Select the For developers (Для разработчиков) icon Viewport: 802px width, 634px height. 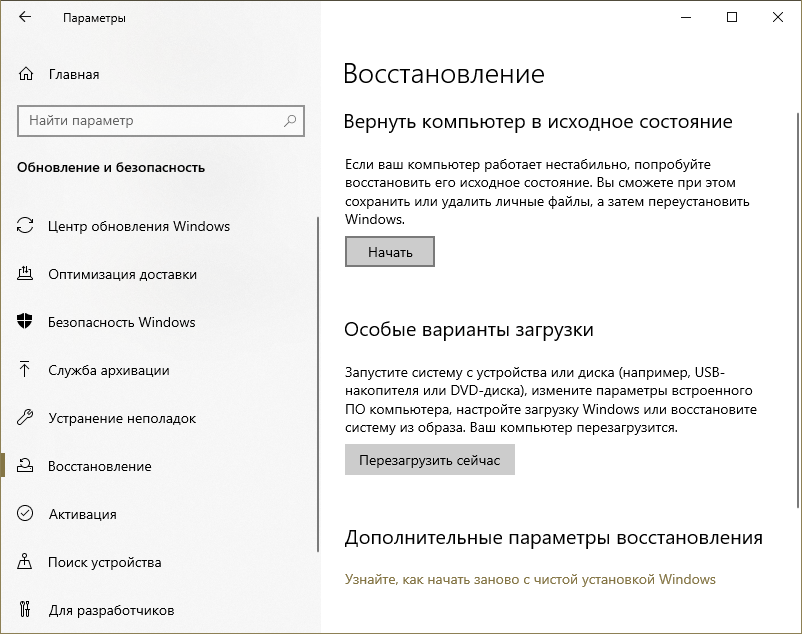pyautogui.click(x=24, y=610)
